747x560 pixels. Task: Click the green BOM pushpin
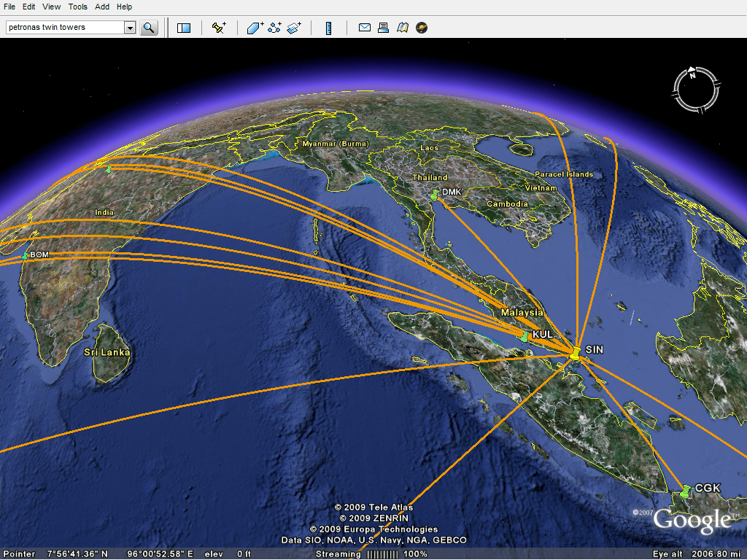coord(25,256)
